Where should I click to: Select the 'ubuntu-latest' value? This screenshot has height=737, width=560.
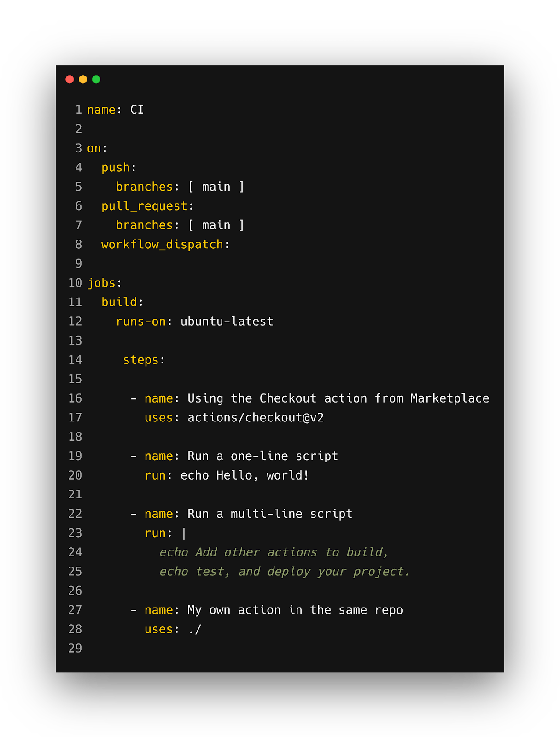[227, 322]
